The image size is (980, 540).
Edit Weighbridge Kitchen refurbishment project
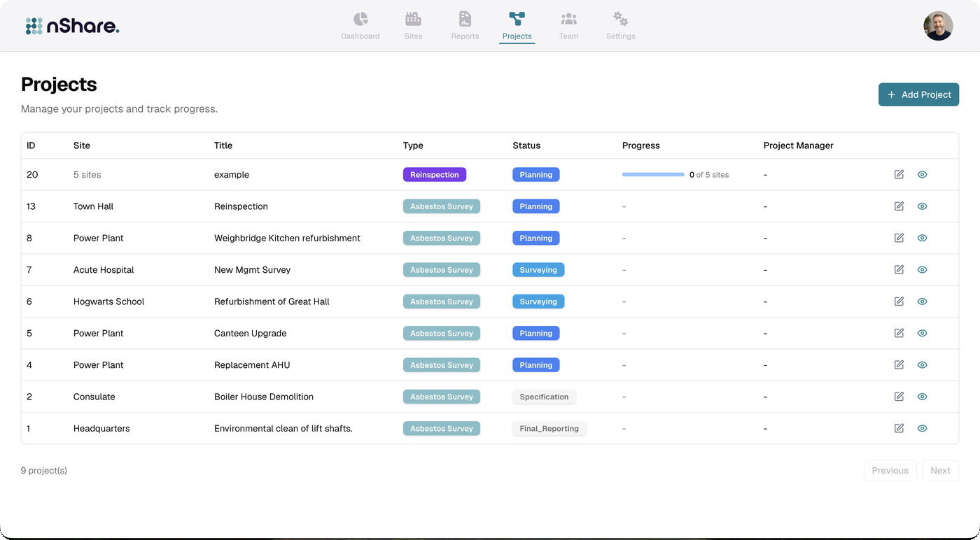coord(899,238)
